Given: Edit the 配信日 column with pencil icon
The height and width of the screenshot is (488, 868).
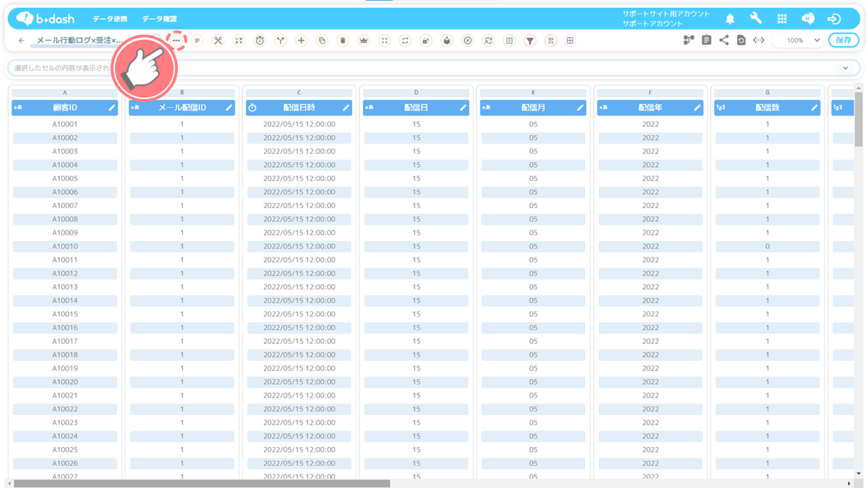Looking at the screenshot, I should point(463,108).
